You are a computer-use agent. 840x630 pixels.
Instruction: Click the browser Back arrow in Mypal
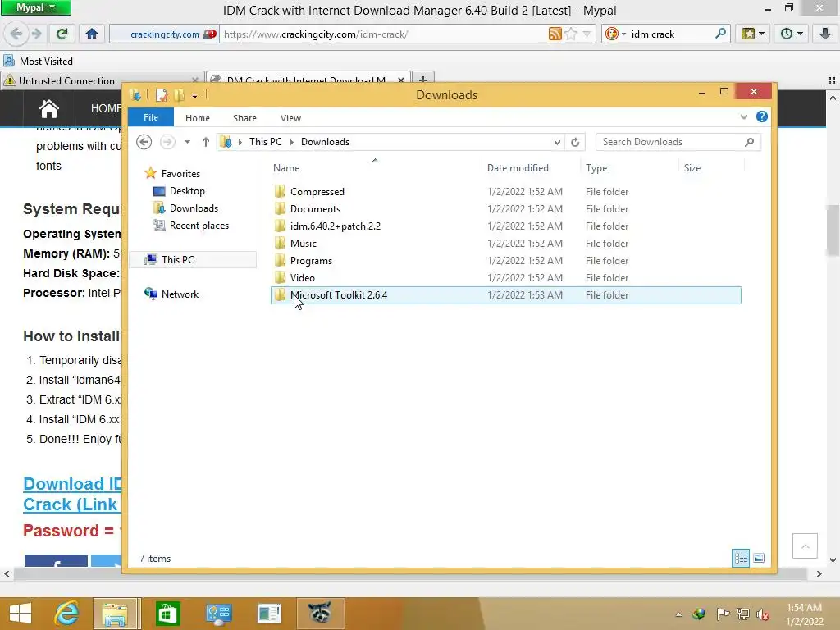(x=16, y=34)
